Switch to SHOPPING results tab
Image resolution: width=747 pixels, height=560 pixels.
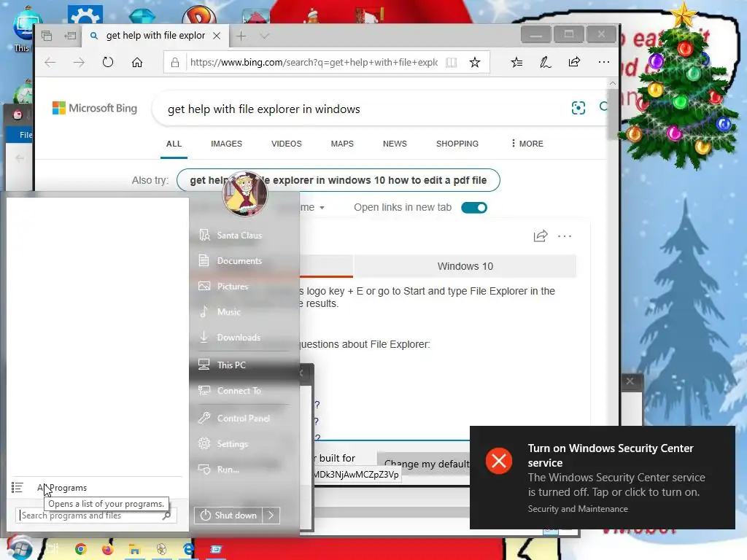(457, 144)
